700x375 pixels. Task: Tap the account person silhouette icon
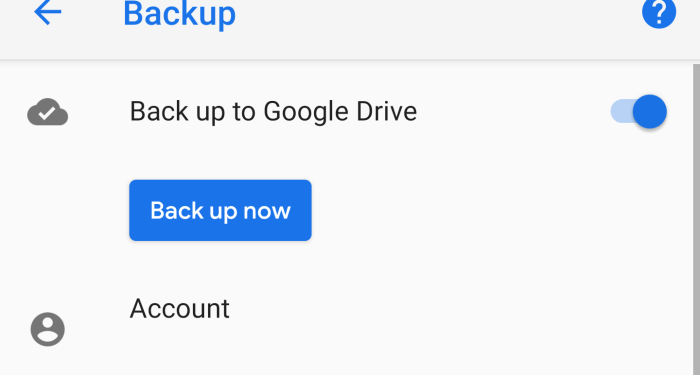click(48, 329)
